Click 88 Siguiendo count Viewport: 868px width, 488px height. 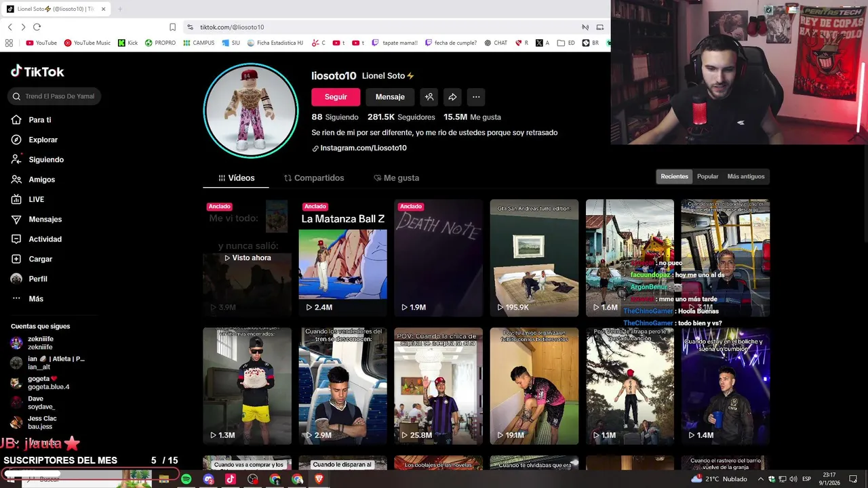pos(335,117)
